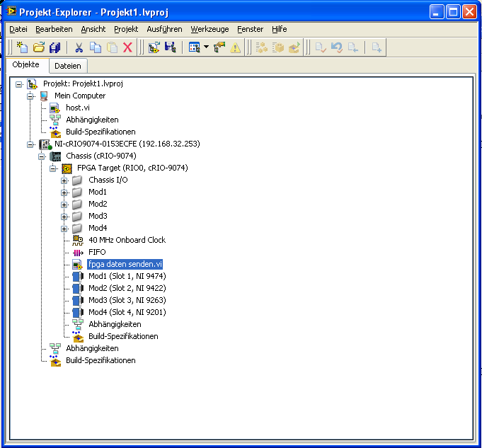Expand the Mod2 folder
482x448 pixels.
[64, 205]
